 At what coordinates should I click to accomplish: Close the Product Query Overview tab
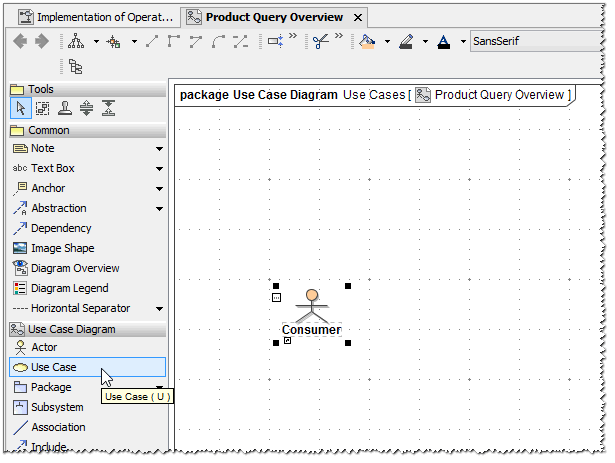click(358, 17)
